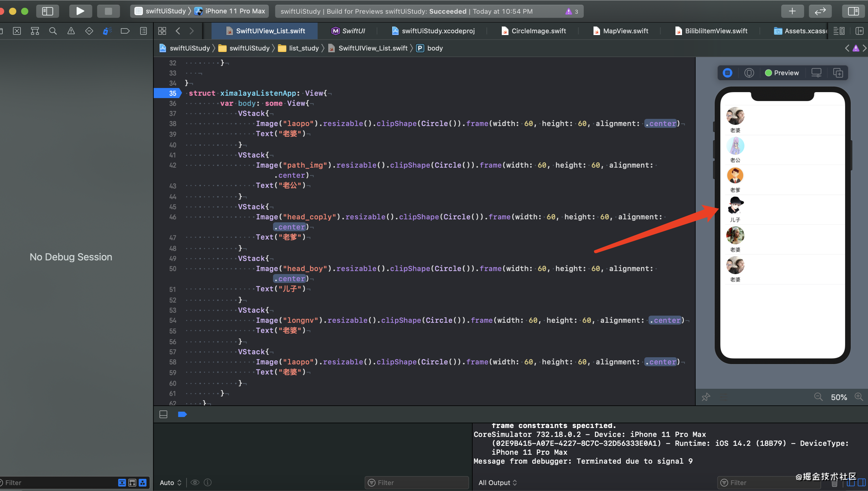Zoom in the preview canvas

[x=858, y=397]
